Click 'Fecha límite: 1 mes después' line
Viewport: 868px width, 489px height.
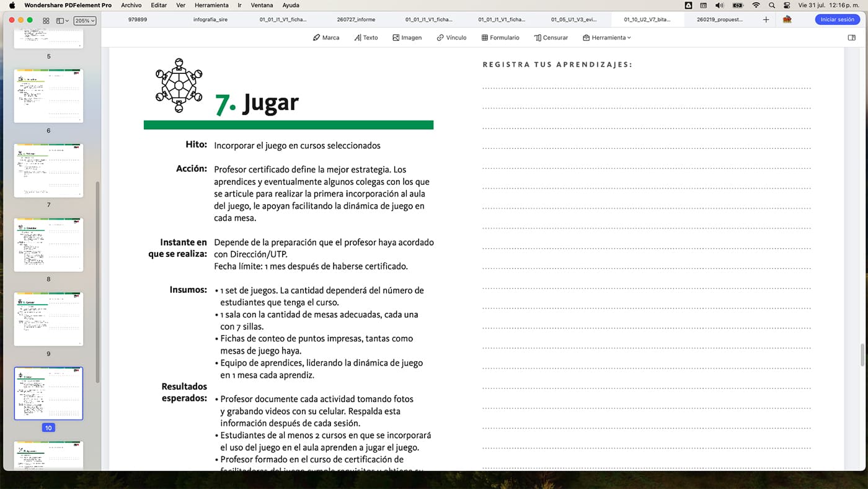pos(311,266)
